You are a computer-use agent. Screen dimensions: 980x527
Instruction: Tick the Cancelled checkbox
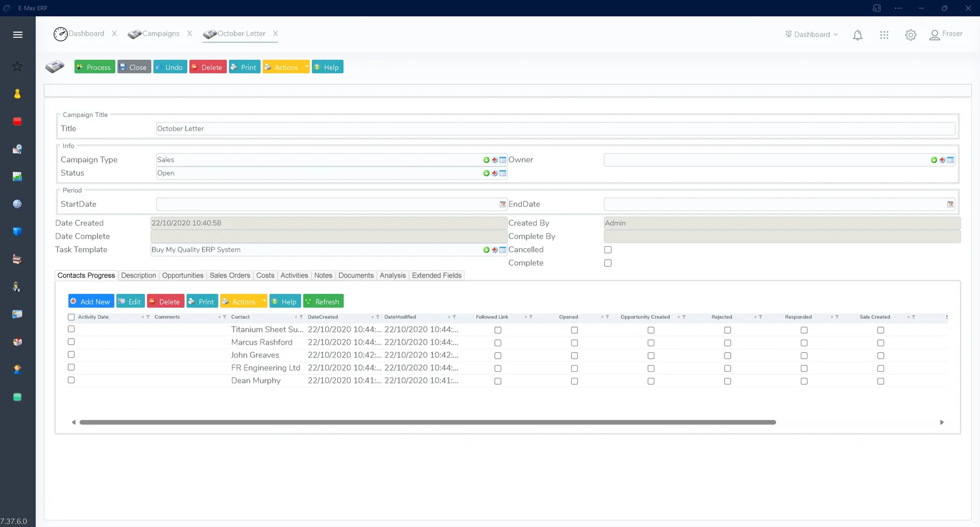pos(608,250)
